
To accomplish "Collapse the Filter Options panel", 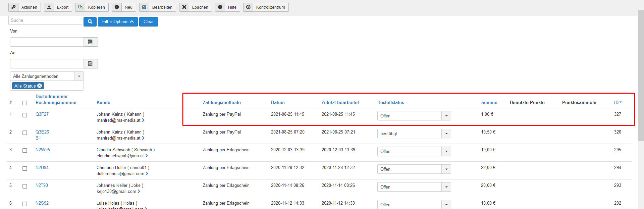I will [118, 22].
